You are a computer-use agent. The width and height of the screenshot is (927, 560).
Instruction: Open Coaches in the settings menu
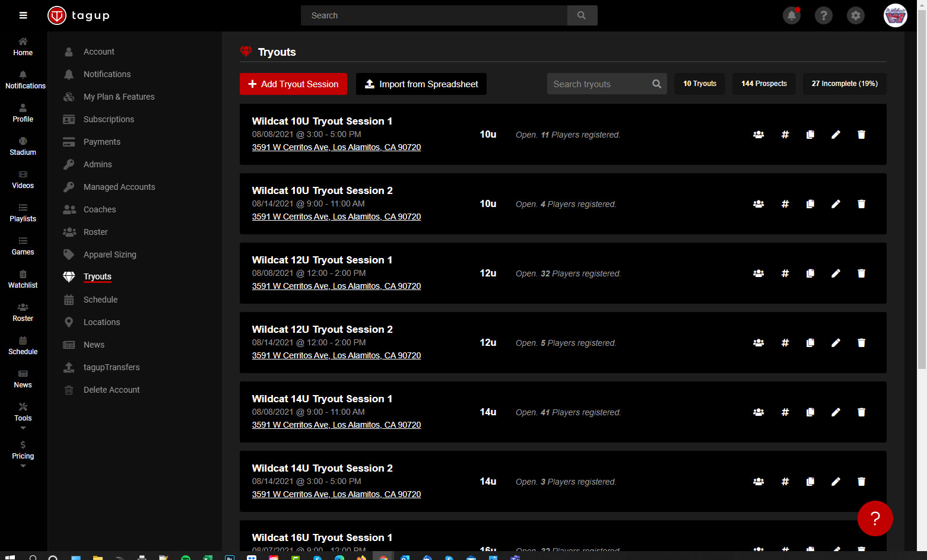click(x=100, y=209)
